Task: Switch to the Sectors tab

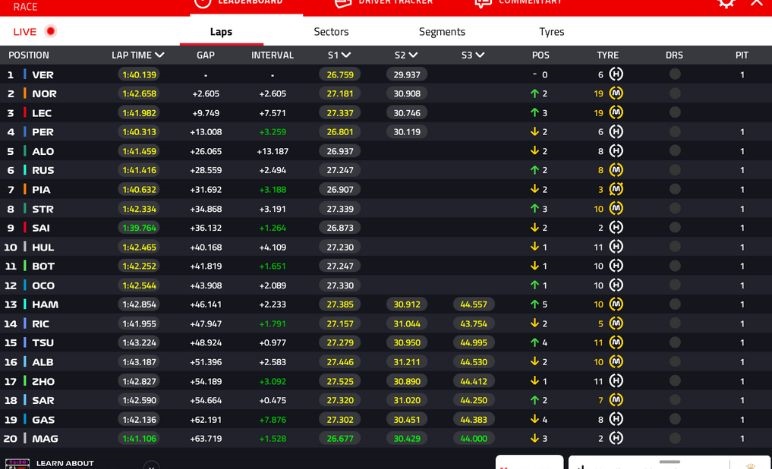Action: (x=331, y=32)
